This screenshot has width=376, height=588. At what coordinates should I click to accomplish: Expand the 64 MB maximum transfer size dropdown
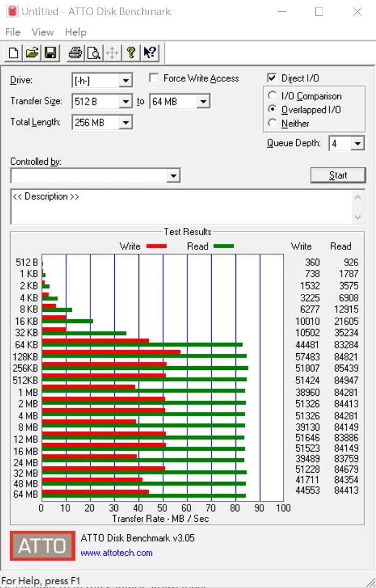(203, 101)
